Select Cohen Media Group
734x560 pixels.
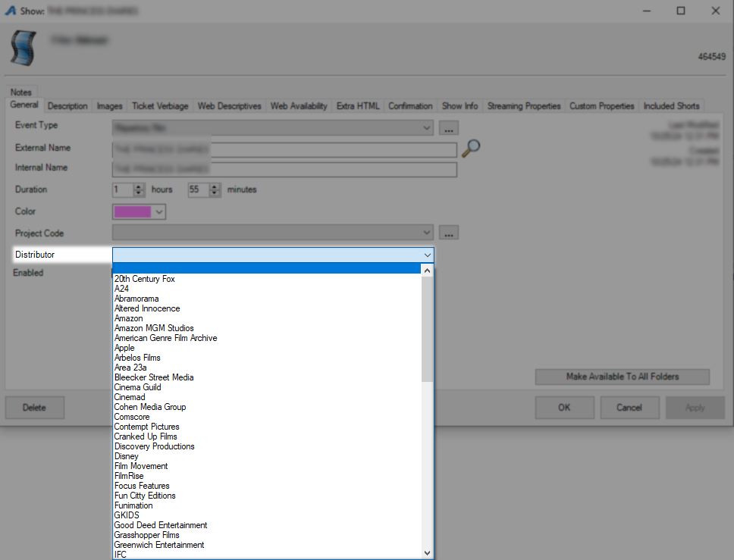[267, 407]
